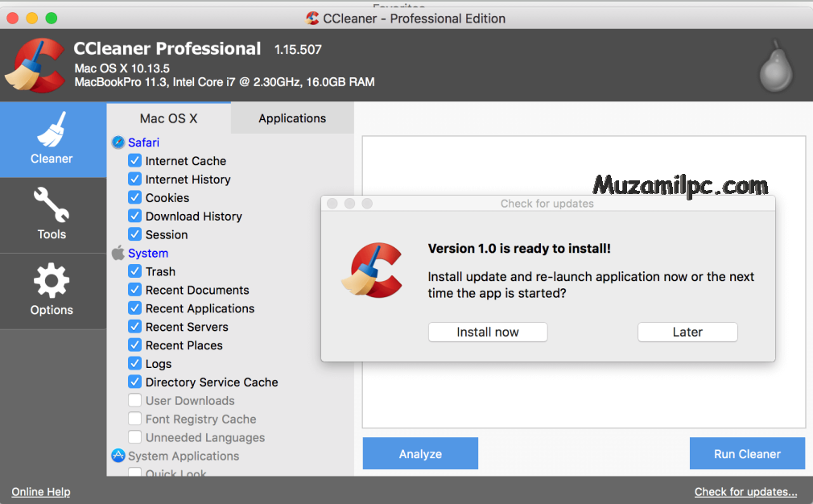Open the Cleaner section in sidebar
This screenshot has height=504, width=813.
click(53, 139)
